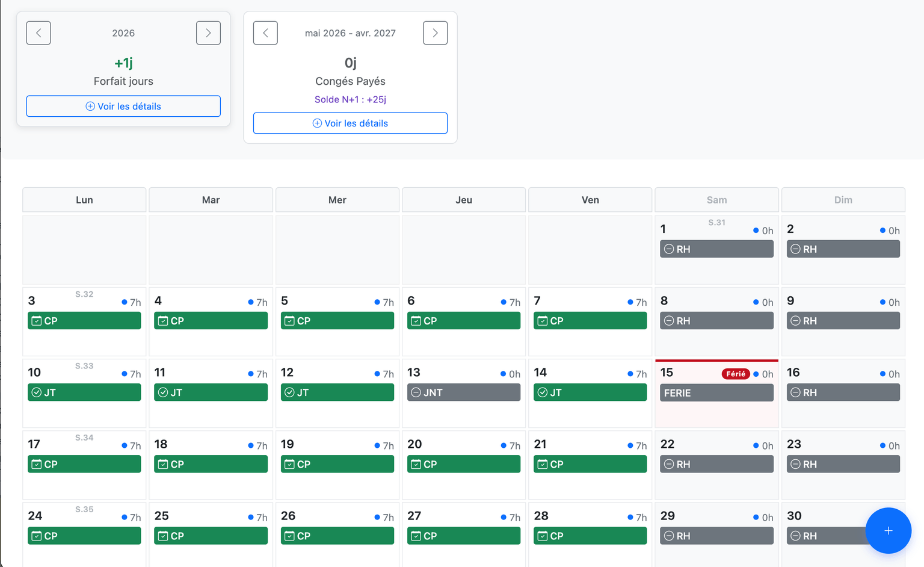Select JT entry on day 10

[x=84, y=392]
